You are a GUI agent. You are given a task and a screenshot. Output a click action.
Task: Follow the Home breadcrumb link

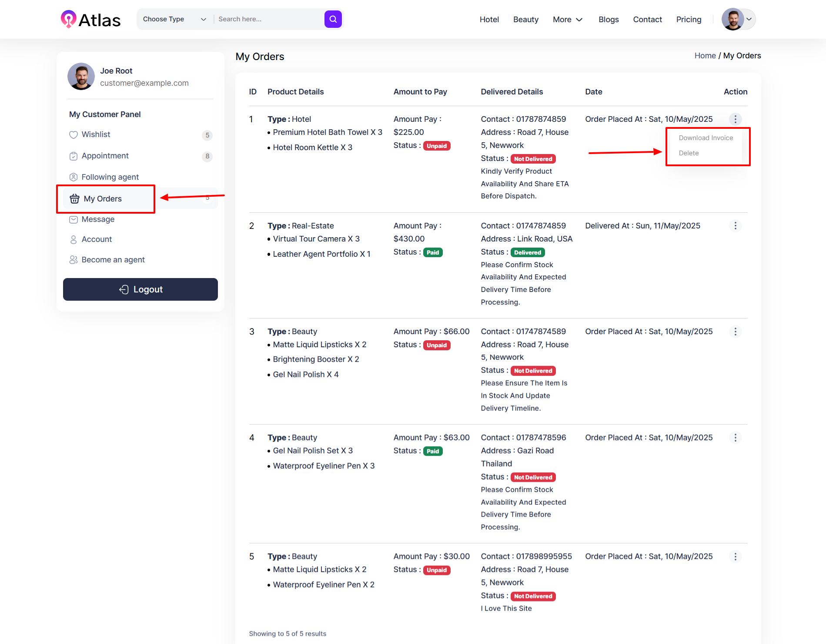[x=705, y=56]
